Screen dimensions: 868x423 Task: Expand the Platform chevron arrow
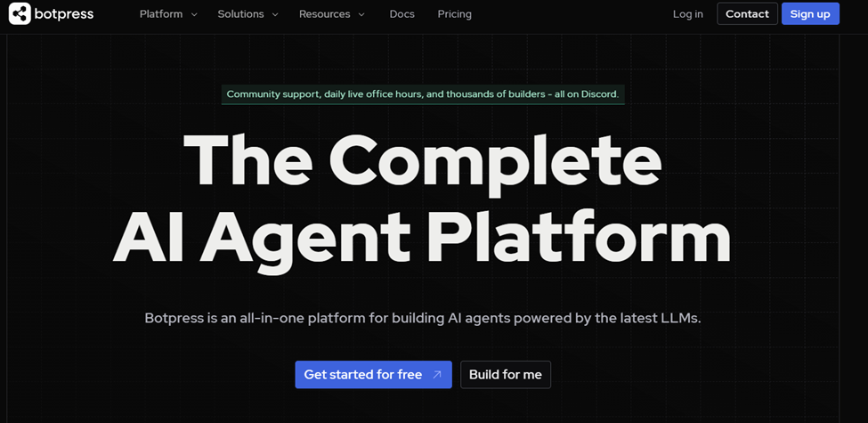click(194, 15)
